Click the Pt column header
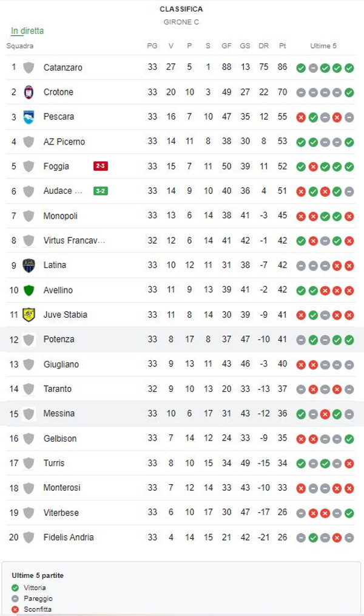 point(282,46)
